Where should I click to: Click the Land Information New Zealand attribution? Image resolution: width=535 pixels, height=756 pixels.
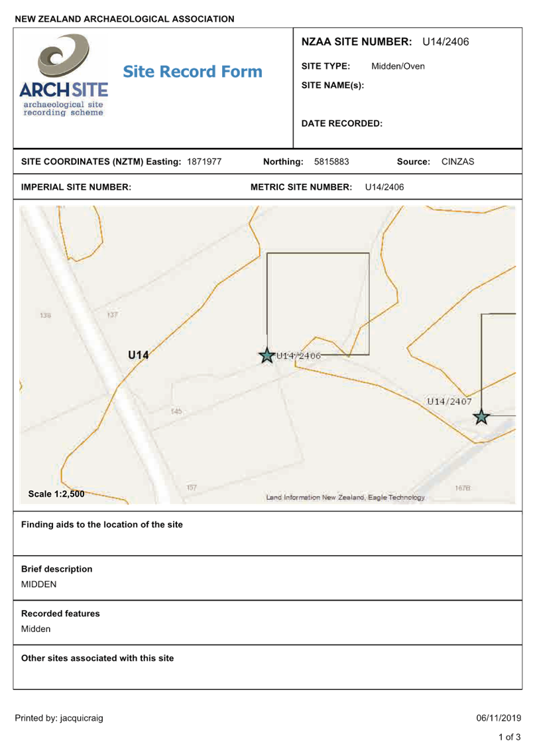coord(345,497)
